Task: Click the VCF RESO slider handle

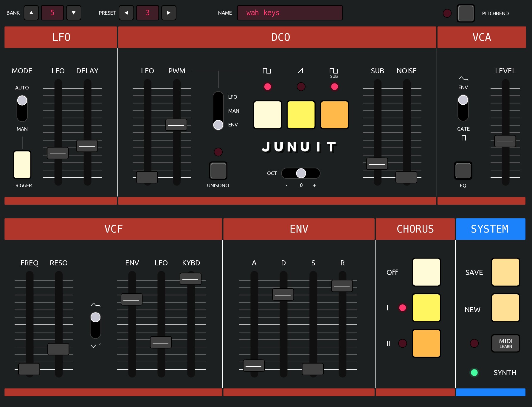Action: [x=58, y=349]
